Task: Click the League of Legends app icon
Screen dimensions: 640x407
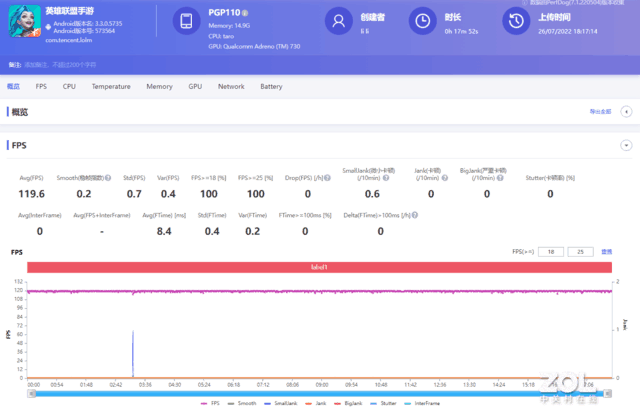Action: pyautogui.click(x=22, y=23)
